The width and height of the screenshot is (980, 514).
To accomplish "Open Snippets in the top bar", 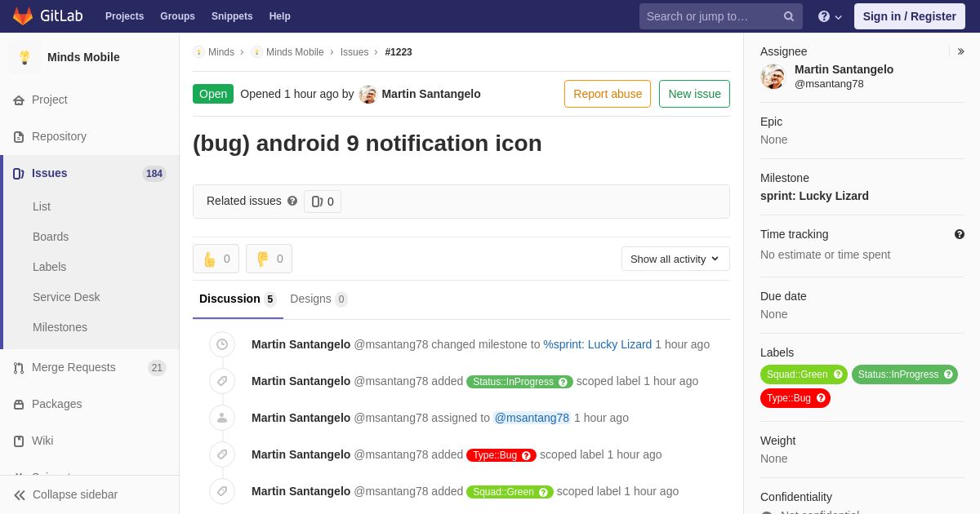I will 232,16.
